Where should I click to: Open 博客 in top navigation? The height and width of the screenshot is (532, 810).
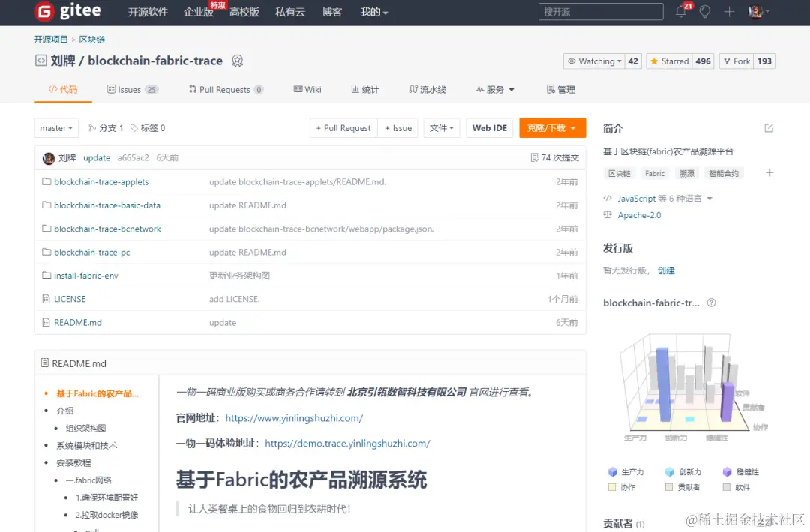[x=332, y=12]
